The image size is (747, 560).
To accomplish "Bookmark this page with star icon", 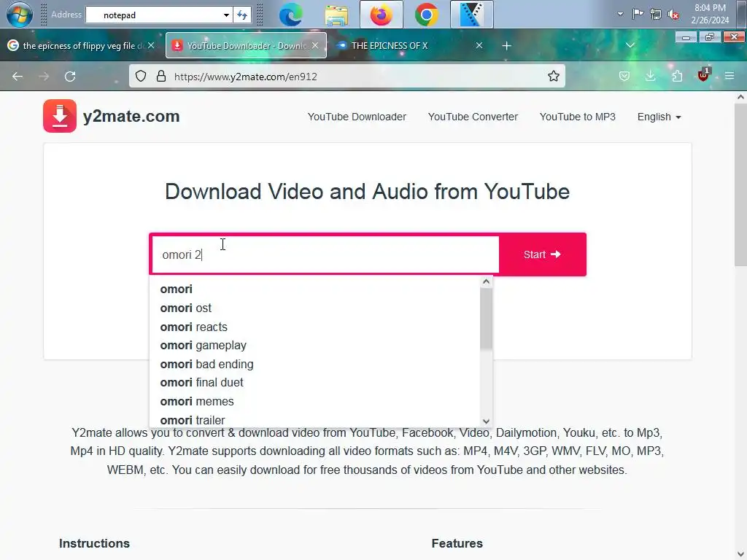I will 553,76.
